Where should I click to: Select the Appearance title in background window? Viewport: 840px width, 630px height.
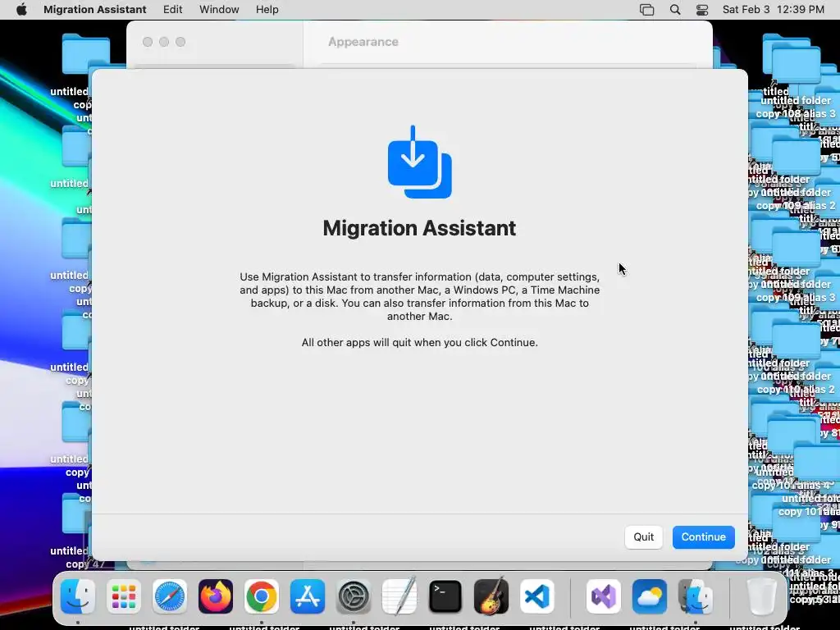(363, 42)
